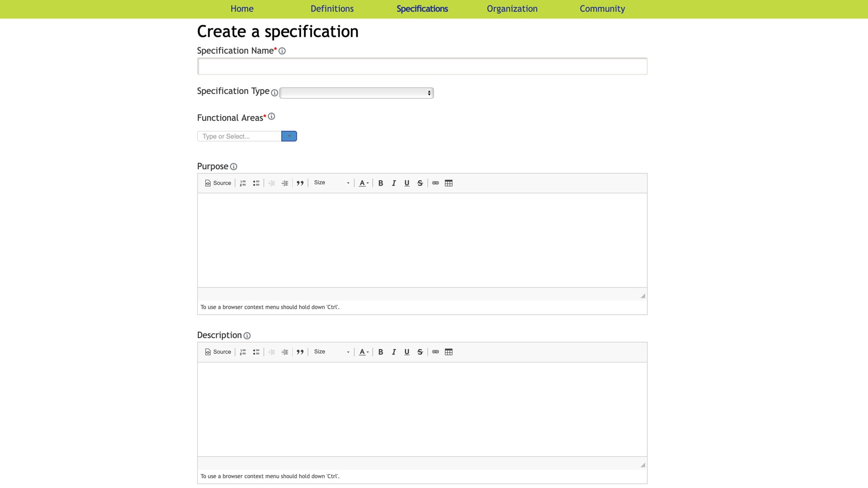Switch Description editor to Source view

[x=218, y=352]
